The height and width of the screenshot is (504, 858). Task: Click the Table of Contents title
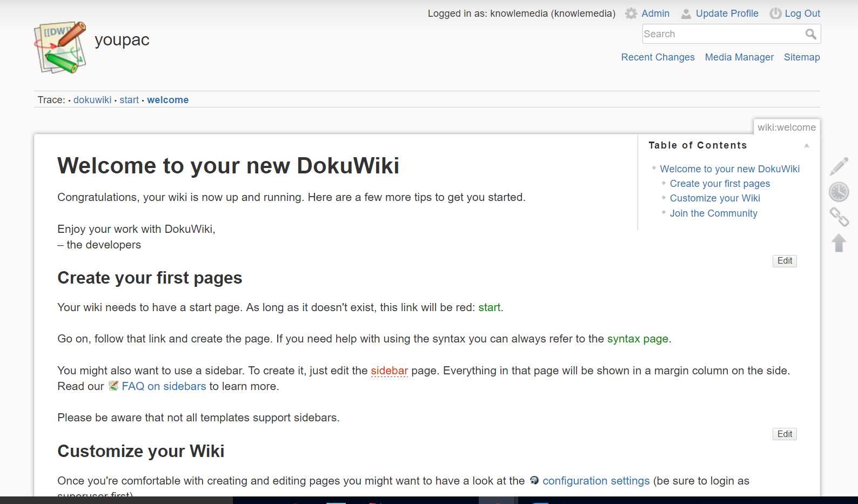click(698, 145)
